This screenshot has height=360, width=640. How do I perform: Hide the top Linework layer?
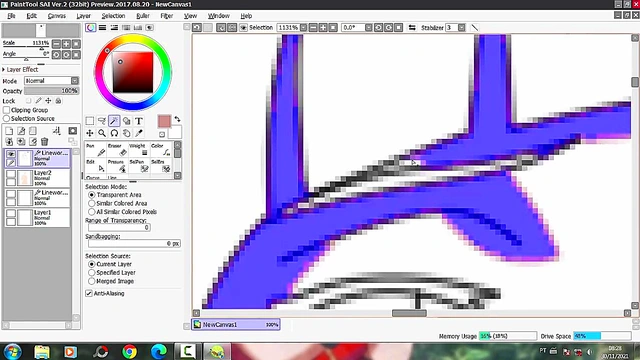point(11,154)
